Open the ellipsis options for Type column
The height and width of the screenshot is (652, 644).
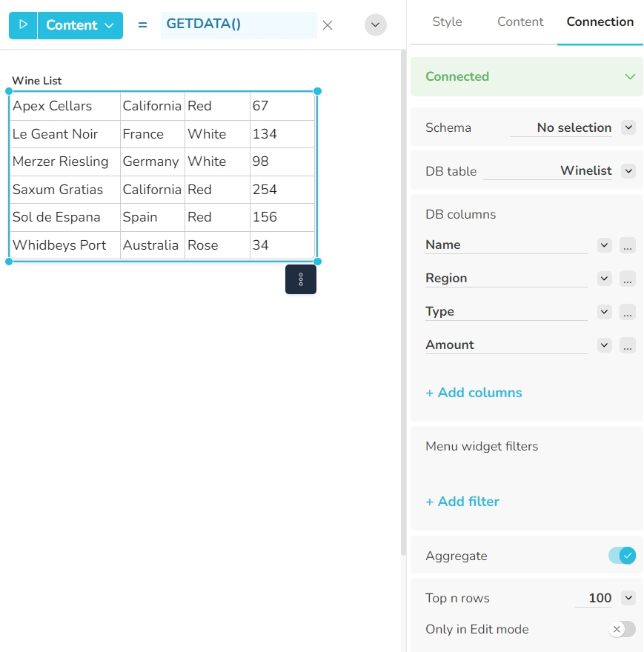[x=628, y=313]
